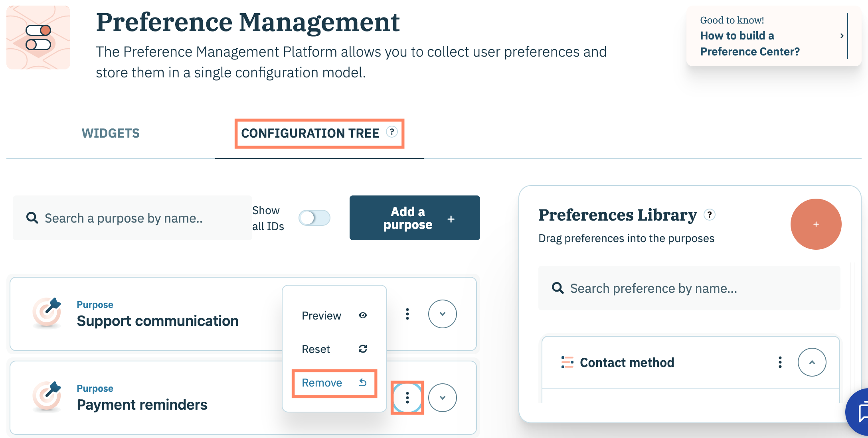Click the Preferences Library help question mark

pos(709,215)
